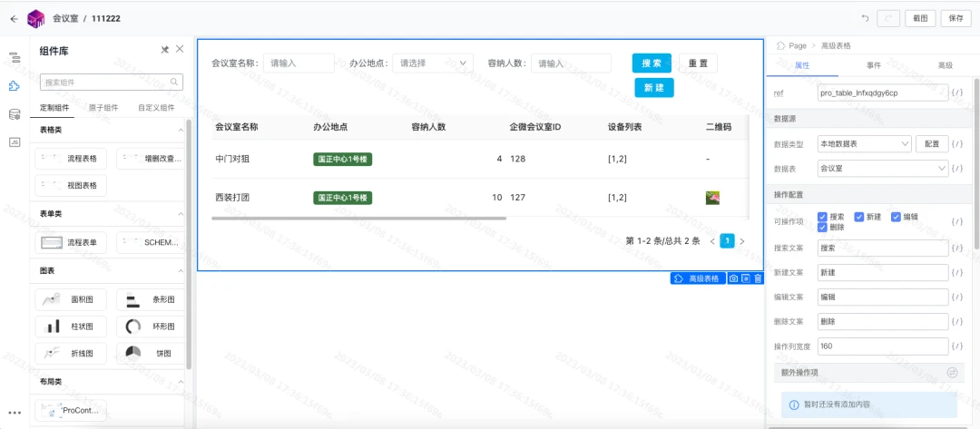The width and height of the screenshot is (980, 429).
Task: Click the 保存 button
Action: click(x=955, y=18)
